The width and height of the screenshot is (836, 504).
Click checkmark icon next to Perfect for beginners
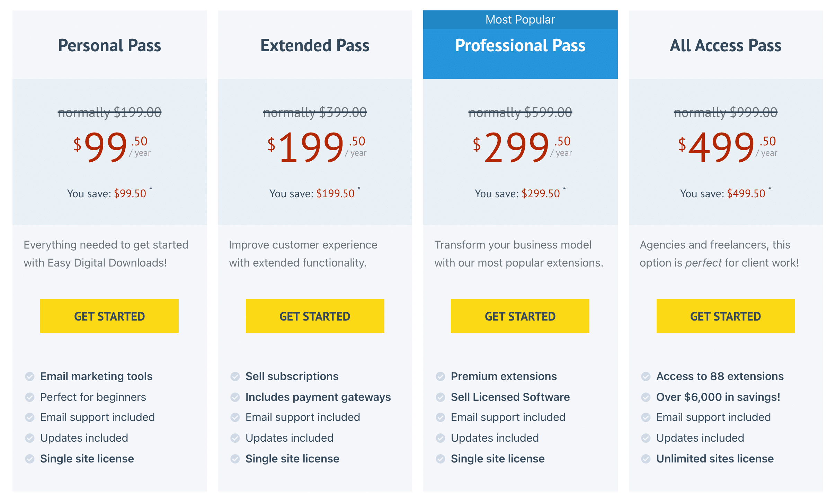coord(30,397)
